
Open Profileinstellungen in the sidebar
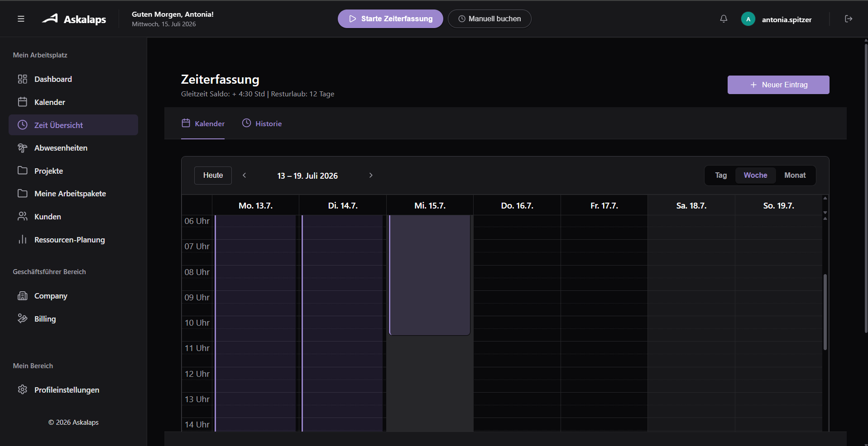[x=73, y=390]
